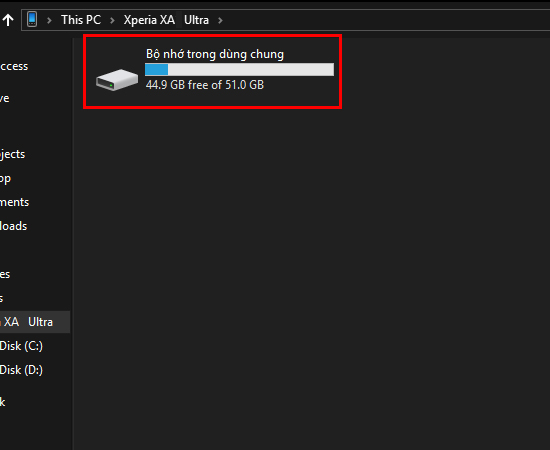Click the 44.9 GB free of 51.0 GB text
Image resolution: width=550 pixels, height=450 pixels.
205,85
